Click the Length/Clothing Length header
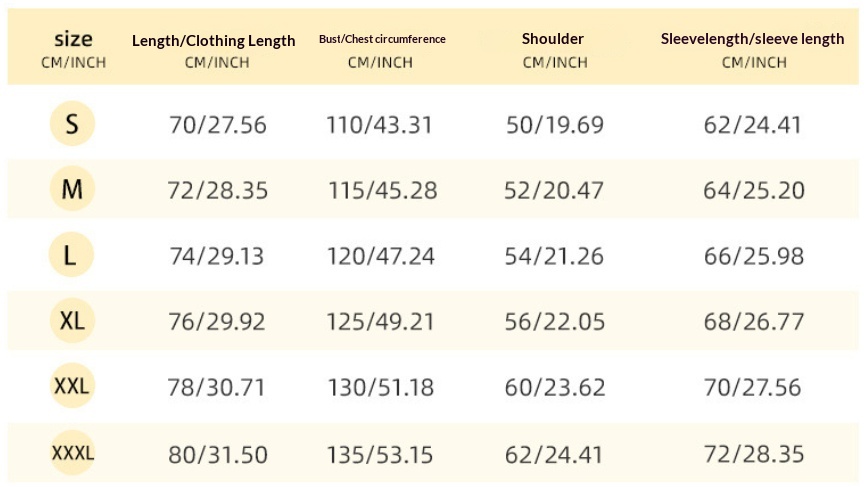The height and width of the screenshot is (487, 865). (214, 41)
